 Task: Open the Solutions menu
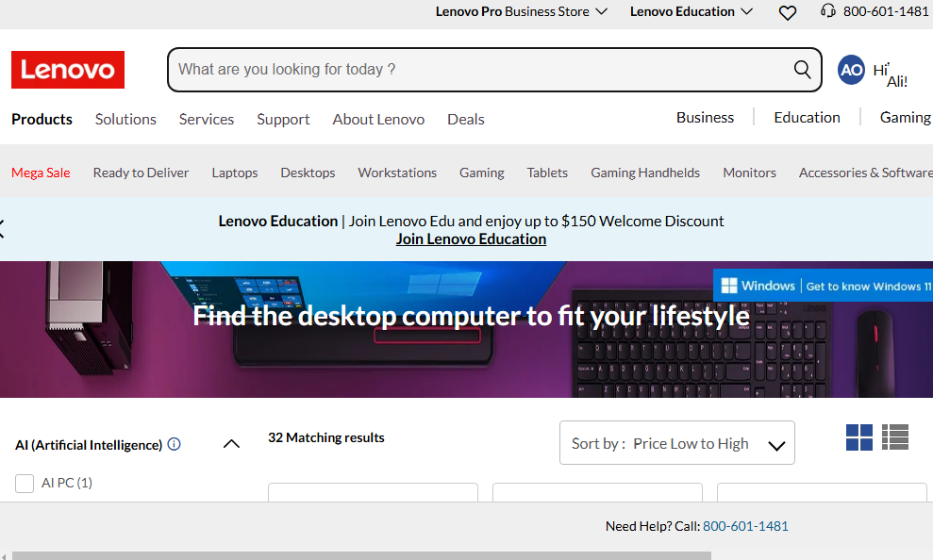click(125, 120)
